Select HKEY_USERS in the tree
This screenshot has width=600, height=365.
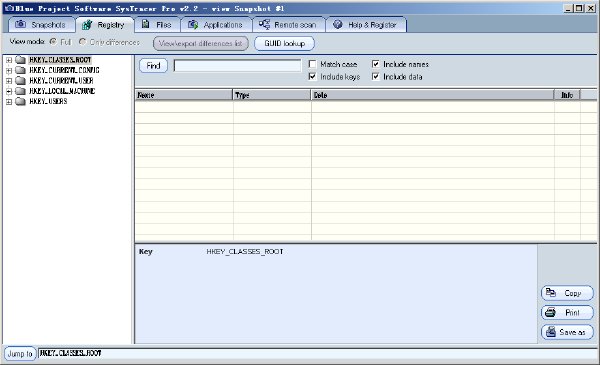[x=48, y=101]
